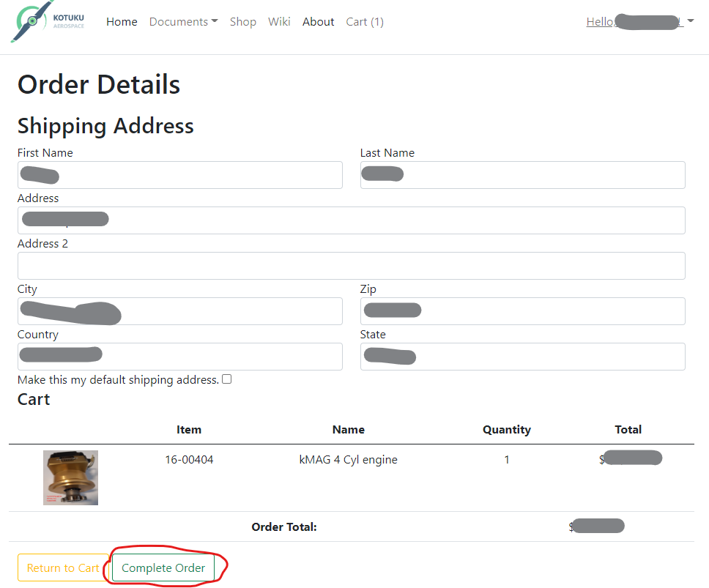Click the Kotuku Aerospace logo
This screenshot has width=709, height=588.
[48, 22]
